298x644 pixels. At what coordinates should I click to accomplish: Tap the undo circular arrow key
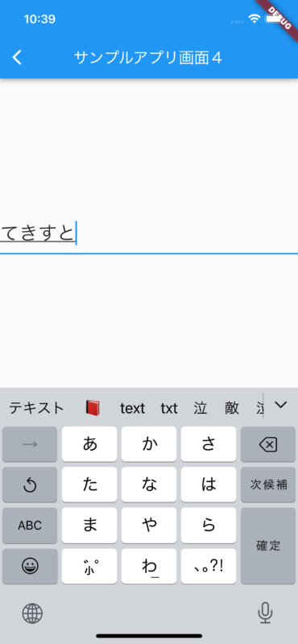30,485
